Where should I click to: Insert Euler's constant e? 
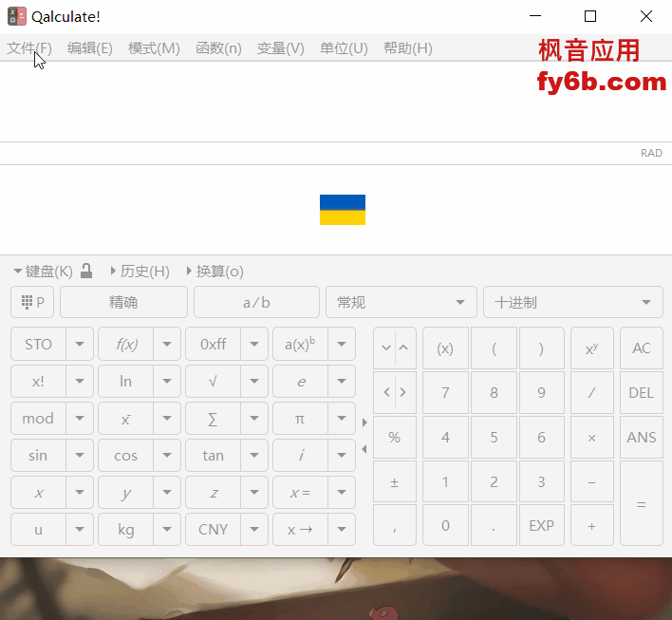301,381
